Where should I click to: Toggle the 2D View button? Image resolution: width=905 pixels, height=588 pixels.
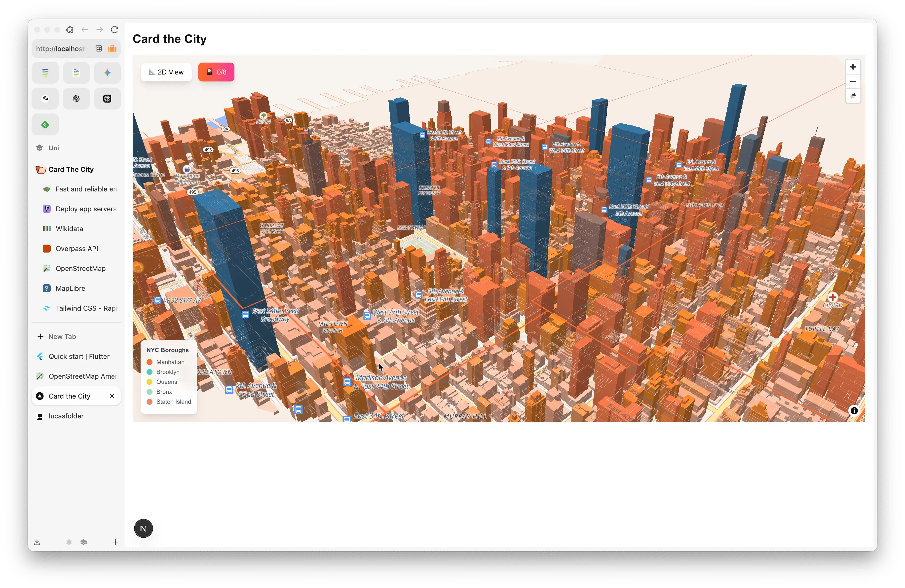pyautogui.click(x=166, y=72)
